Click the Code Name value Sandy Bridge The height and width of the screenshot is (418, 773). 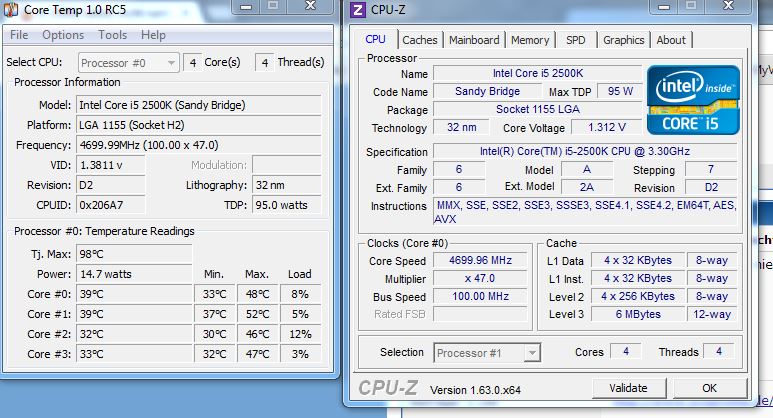click(x=487, y=91)
